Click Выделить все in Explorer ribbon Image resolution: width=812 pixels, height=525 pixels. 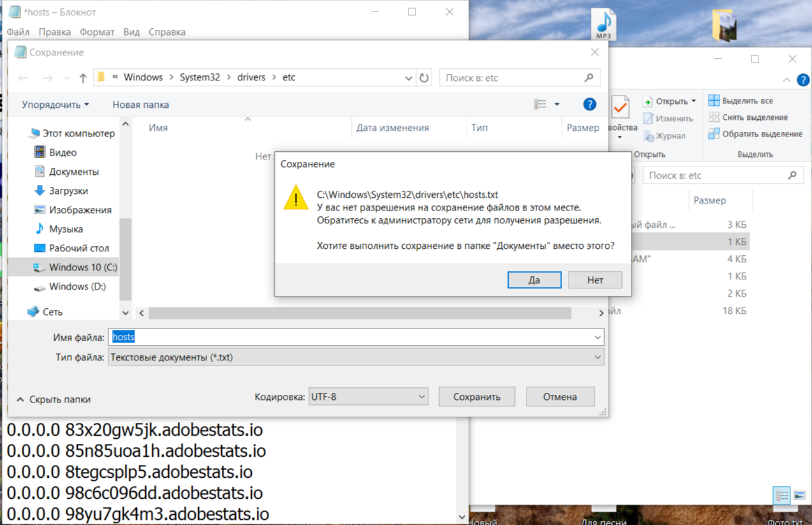pyautogui.click(x=747, y=101)
